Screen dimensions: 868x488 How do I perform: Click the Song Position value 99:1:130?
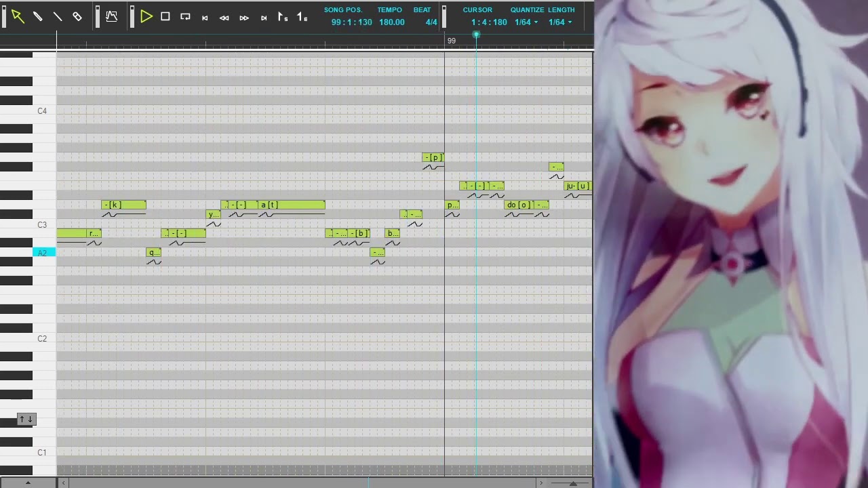click(351, 22)
